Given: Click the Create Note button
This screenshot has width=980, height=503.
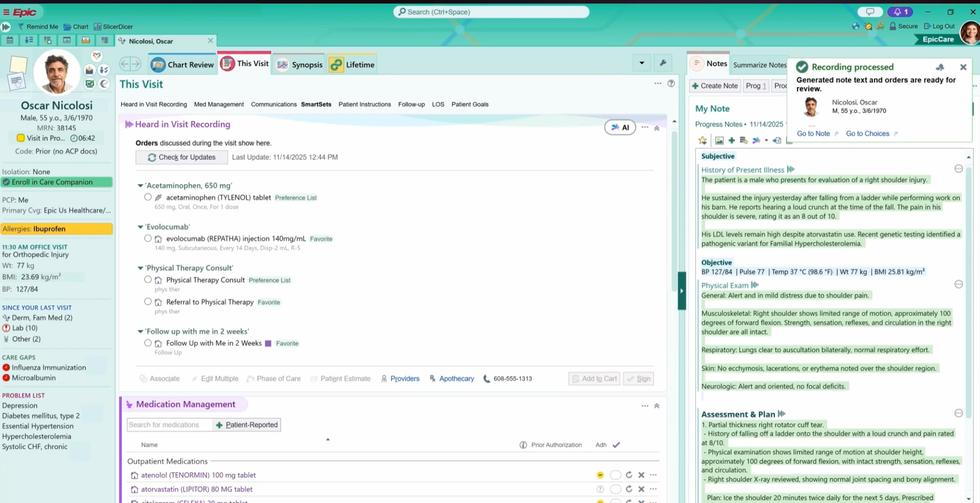Looking at the screenshot, I should [x=715, y=86].
